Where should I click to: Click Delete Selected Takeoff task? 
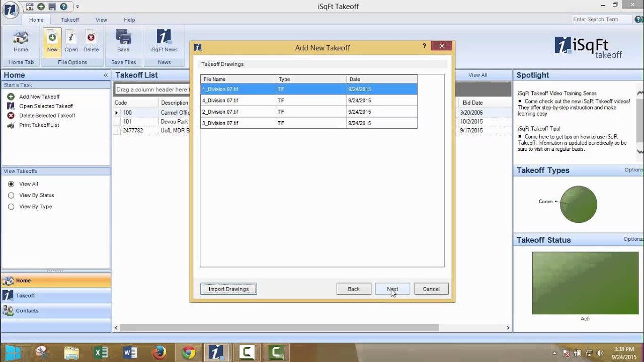[x=47, y=116]
